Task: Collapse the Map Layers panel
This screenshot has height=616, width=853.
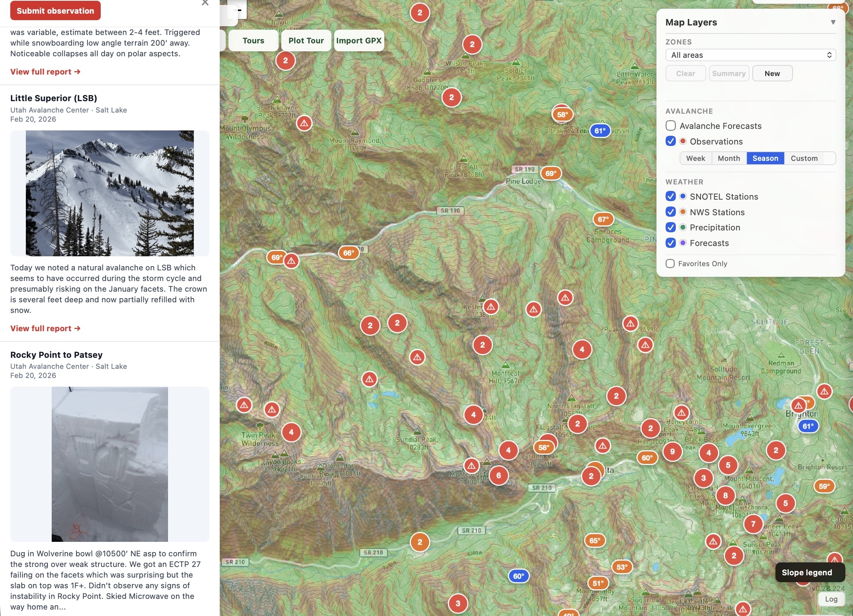Action: point(833,22)
